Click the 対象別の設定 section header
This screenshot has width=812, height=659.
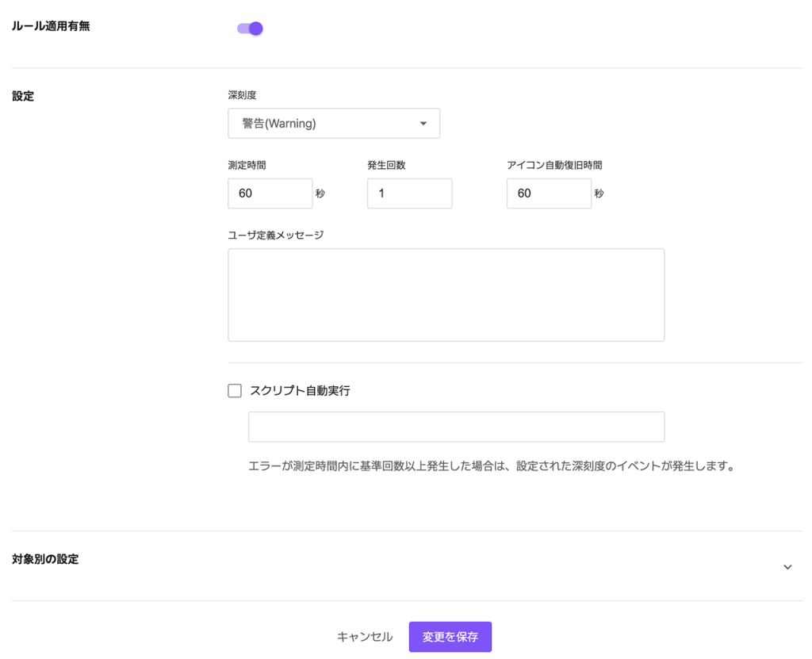tap(45, 559)
